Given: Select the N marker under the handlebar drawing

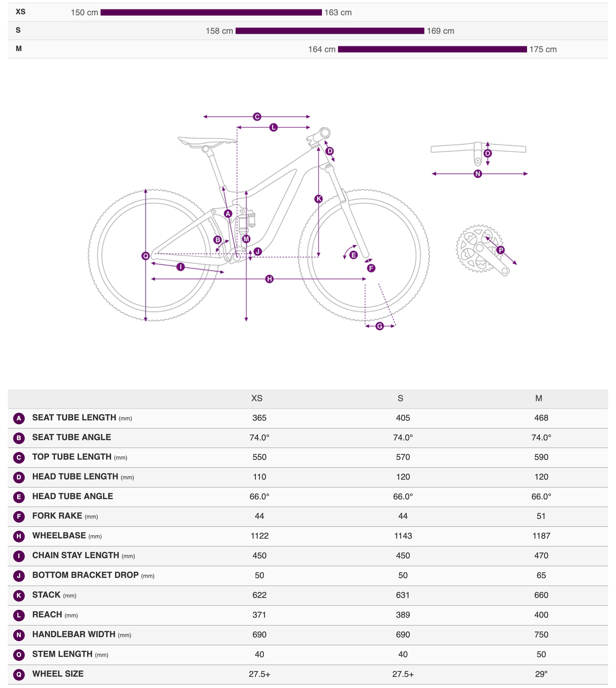Looking at the screenshot, I should coord(478,174).
